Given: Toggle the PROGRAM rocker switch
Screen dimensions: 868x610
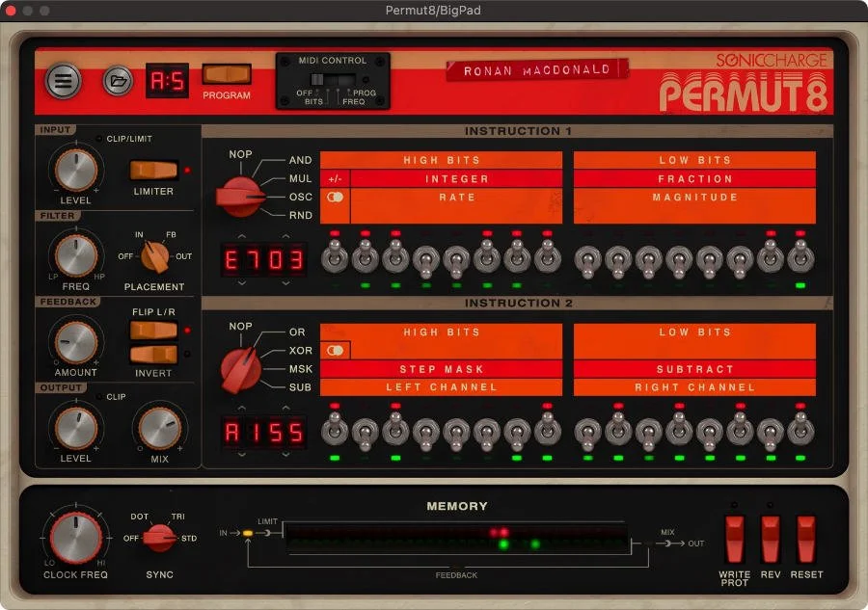Looking at the screenshot, I should click(x=227, y=73).
